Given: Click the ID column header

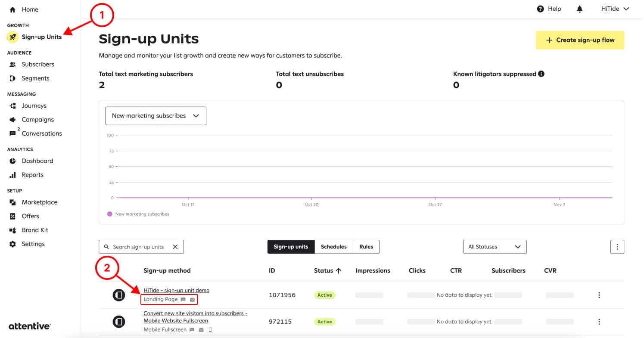Looking at the screenshot, I should [x=272, y=270].
